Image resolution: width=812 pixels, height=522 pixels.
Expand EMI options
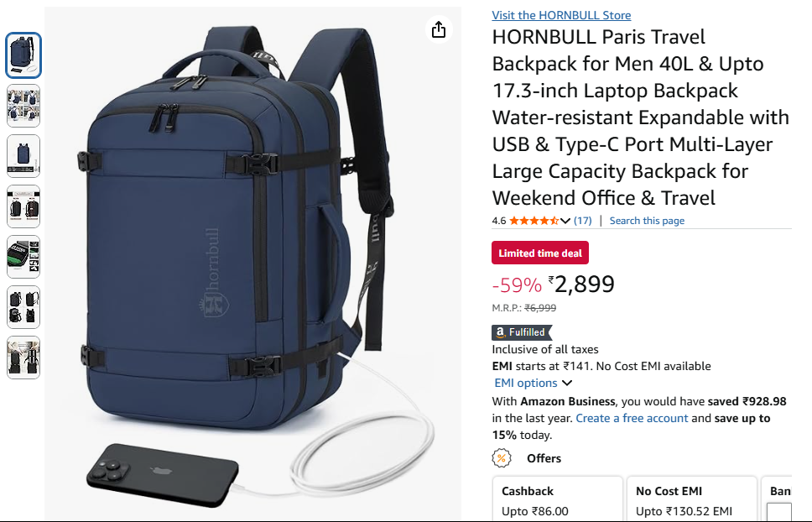point(533,383)
